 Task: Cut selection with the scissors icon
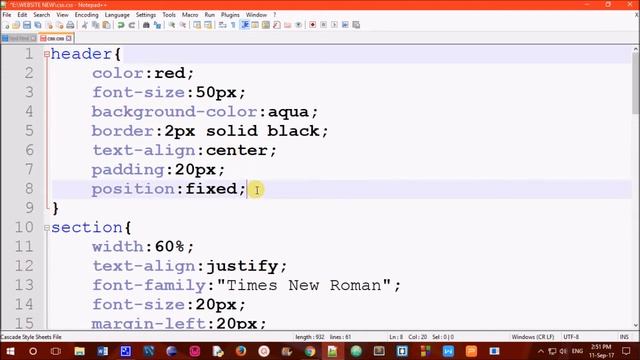pyautogui.click(x=84, y=25)
